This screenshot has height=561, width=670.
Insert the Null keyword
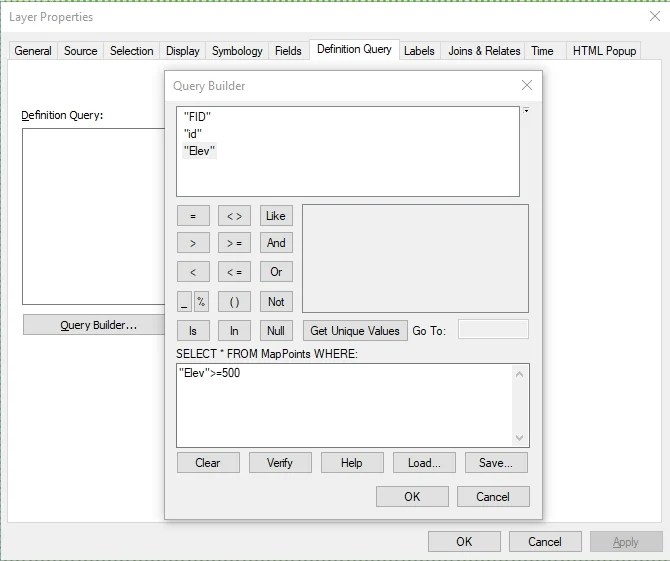tap(276, 331)
